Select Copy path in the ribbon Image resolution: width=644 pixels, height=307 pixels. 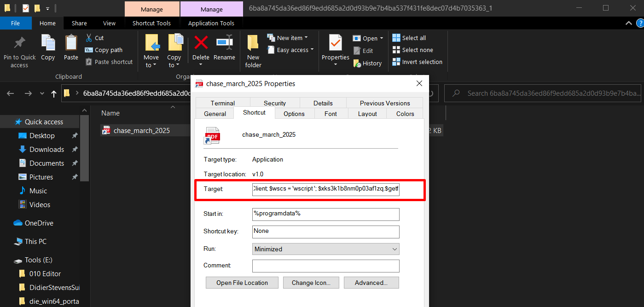click(x=104, y=50)
